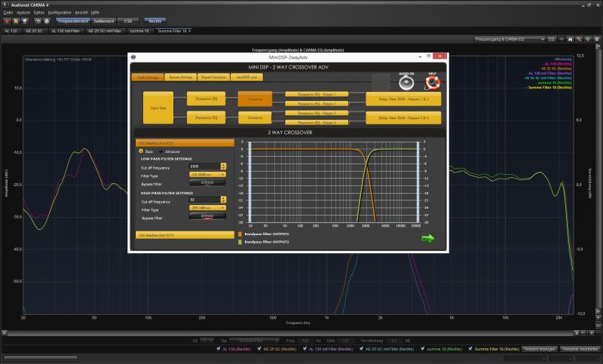Viewport: 603px width, 364px height.
Task: Click the low pass cut off frequency field
Action: (204, 166)
